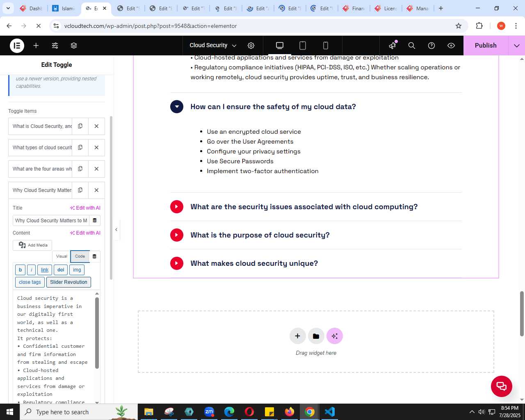Click the page vertical scrollbar thumb

(522, 314)
